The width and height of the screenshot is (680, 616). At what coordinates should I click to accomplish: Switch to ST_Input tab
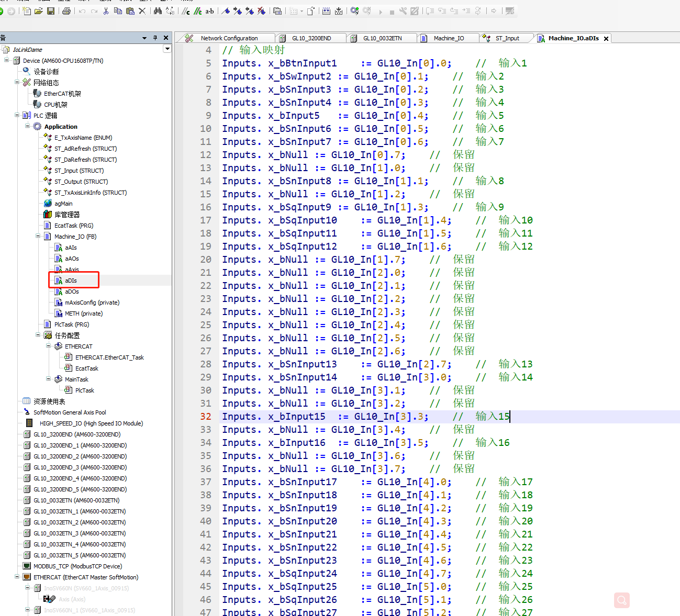pos(507,38)
